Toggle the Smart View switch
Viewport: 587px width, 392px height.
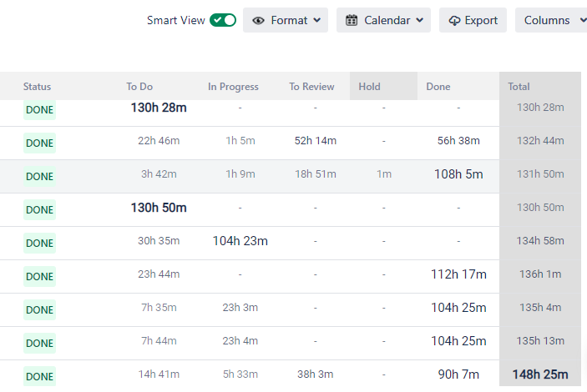pos(223,20)
